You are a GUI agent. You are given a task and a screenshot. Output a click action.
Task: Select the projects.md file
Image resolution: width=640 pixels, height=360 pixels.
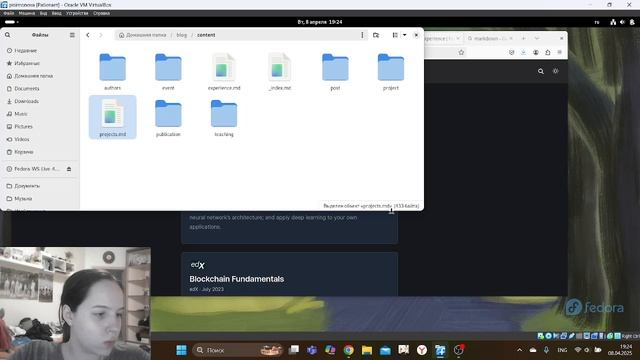point(112,118)
